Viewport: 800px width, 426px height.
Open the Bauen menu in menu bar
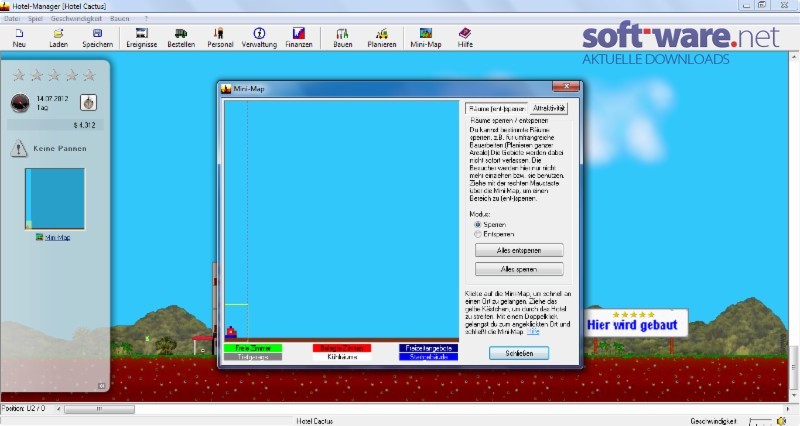coord(119,19)
